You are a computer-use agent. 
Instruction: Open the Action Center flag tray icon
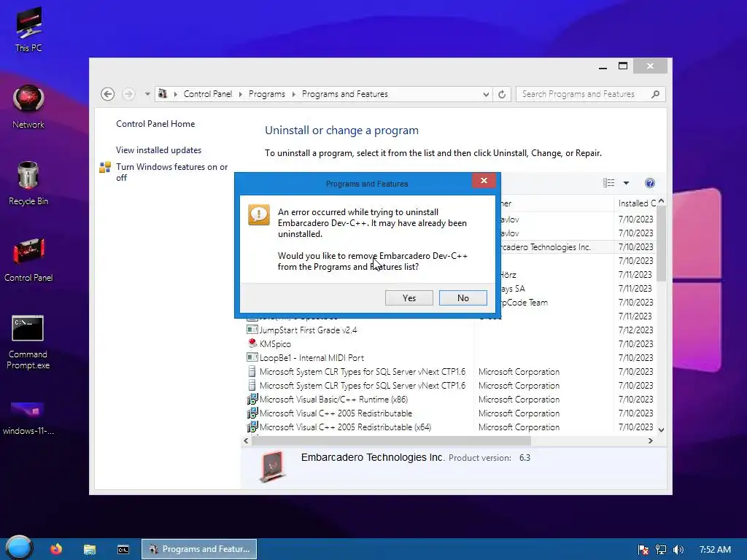tap(643, 550)
